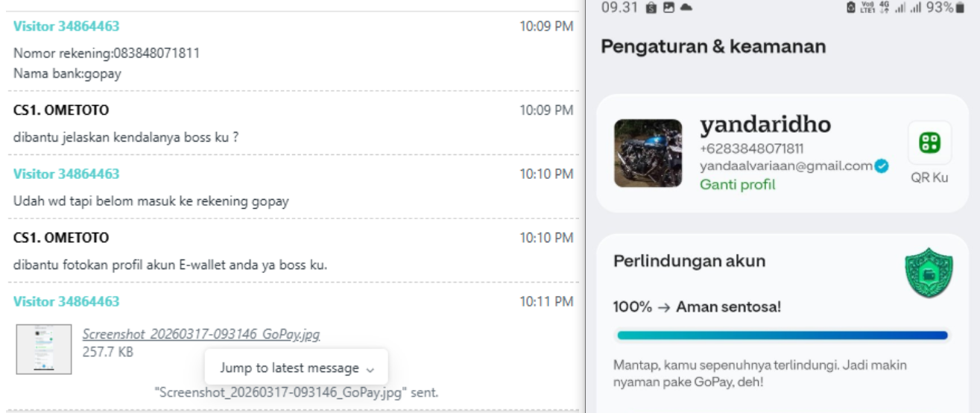Tap the Perlindungan akun card title

click(x=689, y=262)
